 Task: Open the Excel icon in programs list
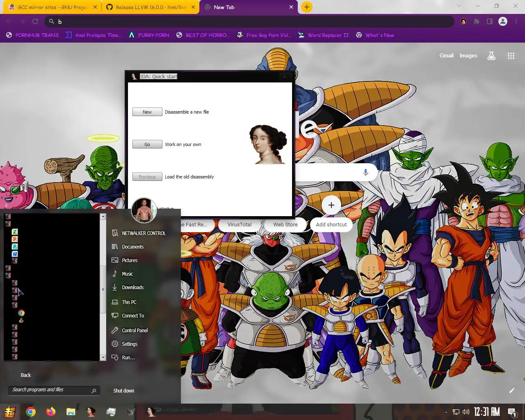(x=15, y=232)
